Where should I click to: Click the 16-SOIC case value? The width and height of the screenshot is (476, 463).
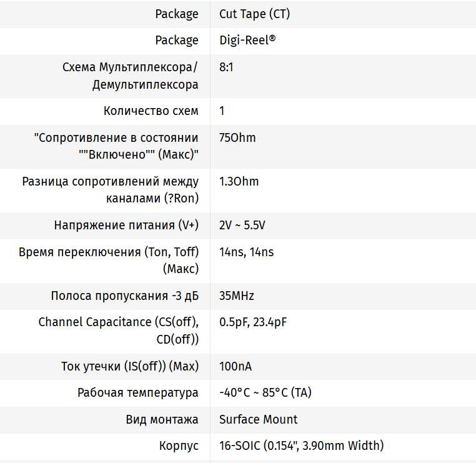(301, 446)
